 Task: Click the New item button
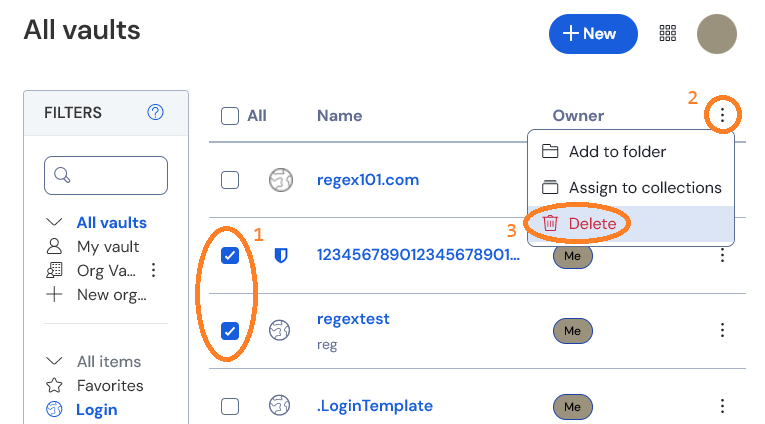tap(593, 34)
